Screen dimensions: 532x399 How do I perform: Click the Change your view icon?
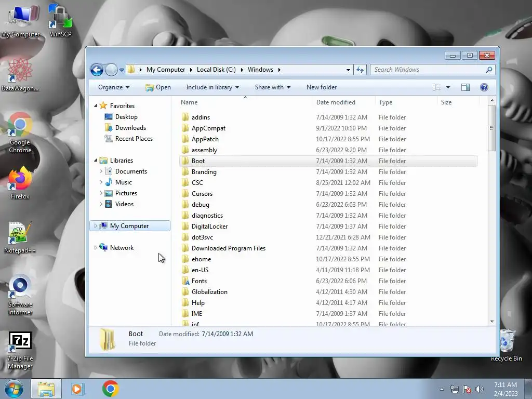(x=436, y=87)
